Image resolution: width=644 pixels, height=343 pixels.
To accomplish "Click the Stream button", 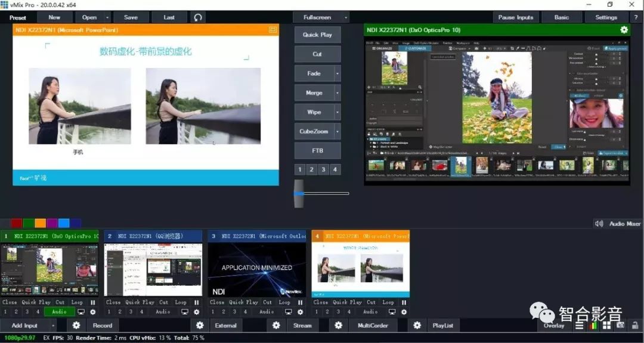I will [302, 325].
